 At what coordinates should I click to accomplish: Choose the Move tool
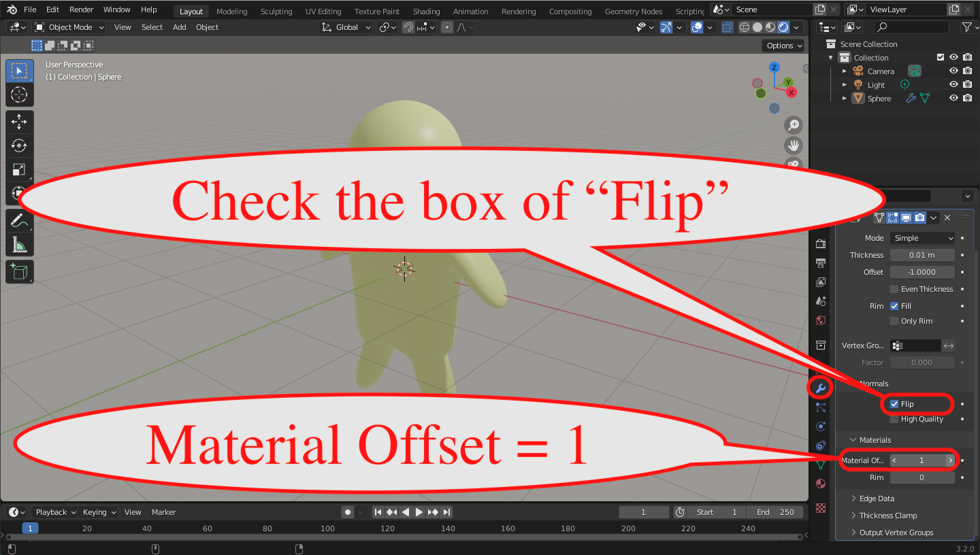coord(19,123)
